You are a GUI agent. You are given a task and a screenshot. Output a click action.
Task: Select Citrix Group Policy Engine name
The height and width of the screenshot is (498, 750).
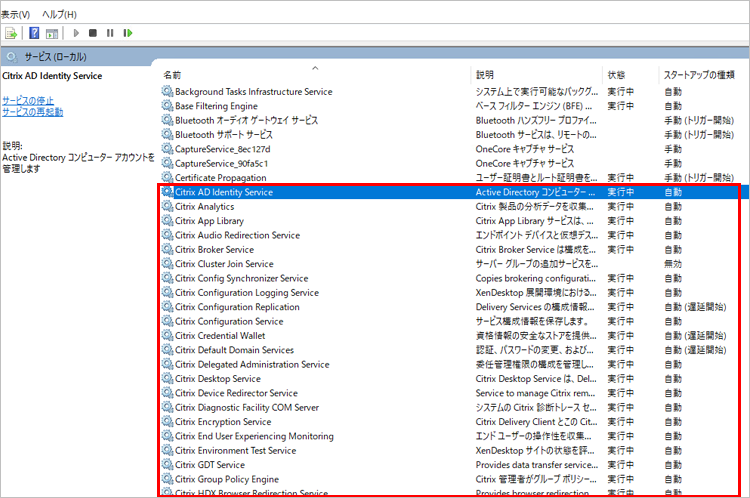(227, 479)
